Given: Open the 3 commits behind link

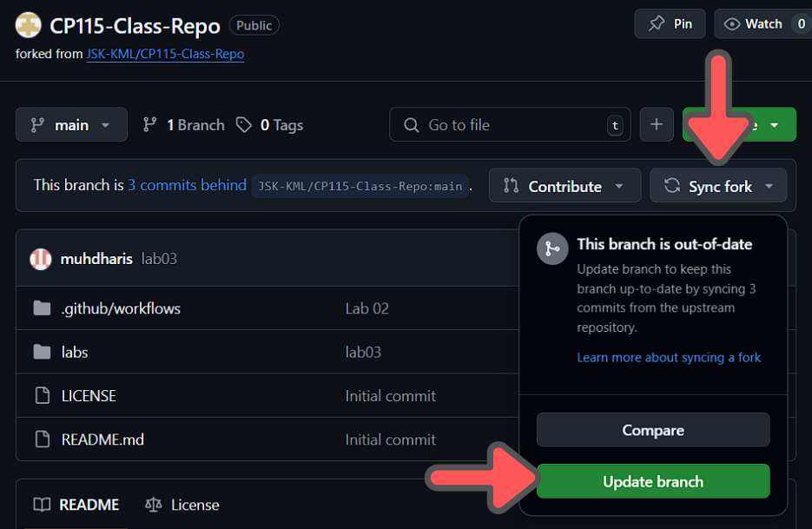Looking at the screenshot, I should 187,185.
